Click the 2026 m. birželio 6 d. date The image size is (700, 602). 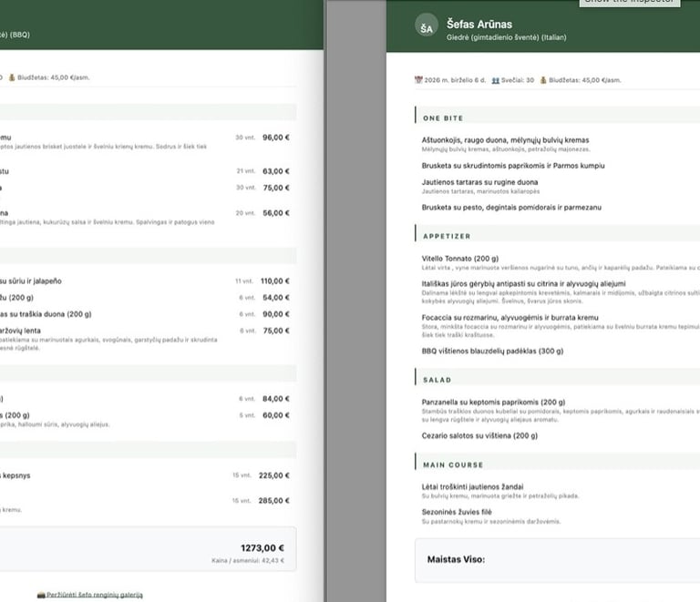[455, 80]
